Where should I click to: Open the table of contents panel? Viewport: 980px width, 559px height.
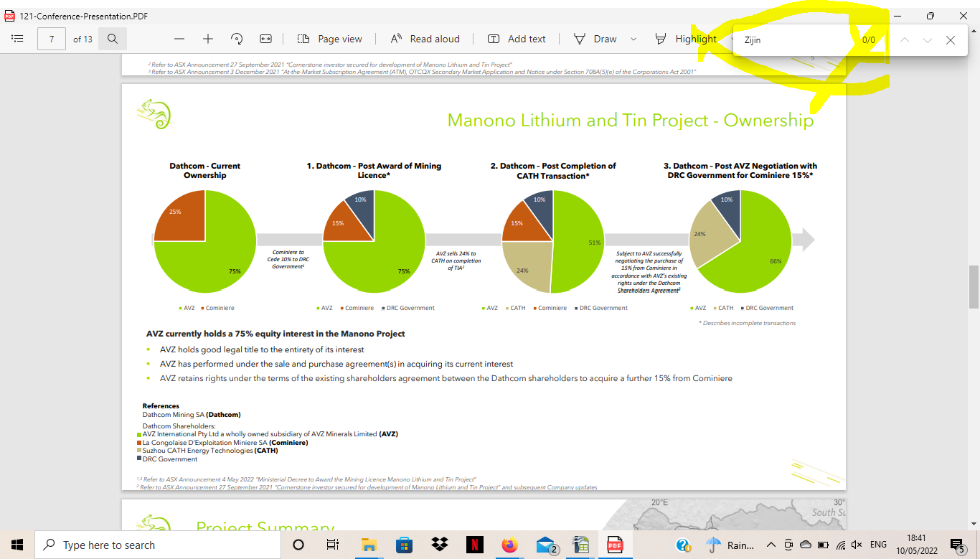tap(18, 39)
